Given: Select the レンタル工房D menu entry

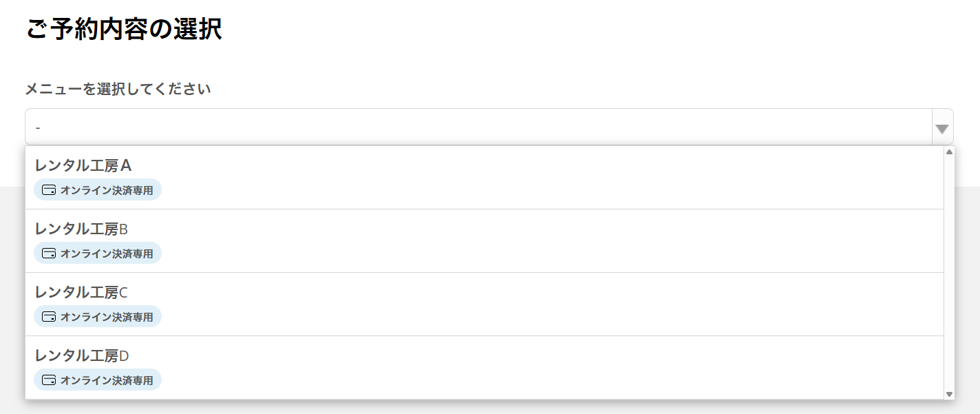Looking at the screenshot, I should point(82,356).
